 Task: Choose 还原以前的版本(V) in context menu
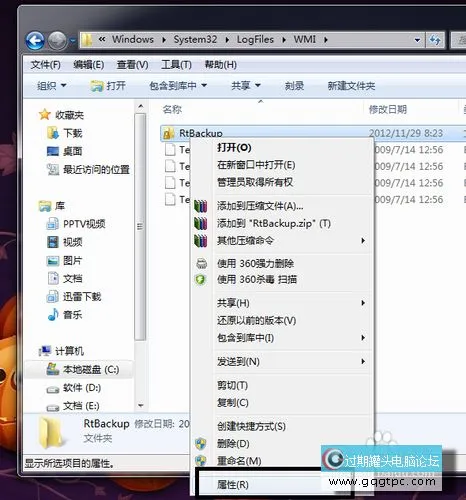(x=256, y=320)
